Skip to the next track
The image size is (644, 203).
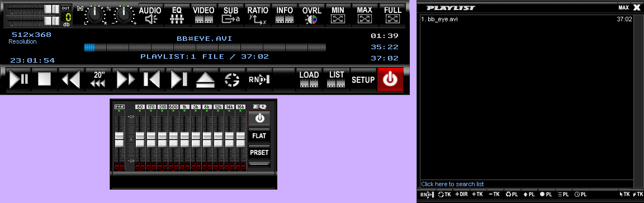(179, 79)
